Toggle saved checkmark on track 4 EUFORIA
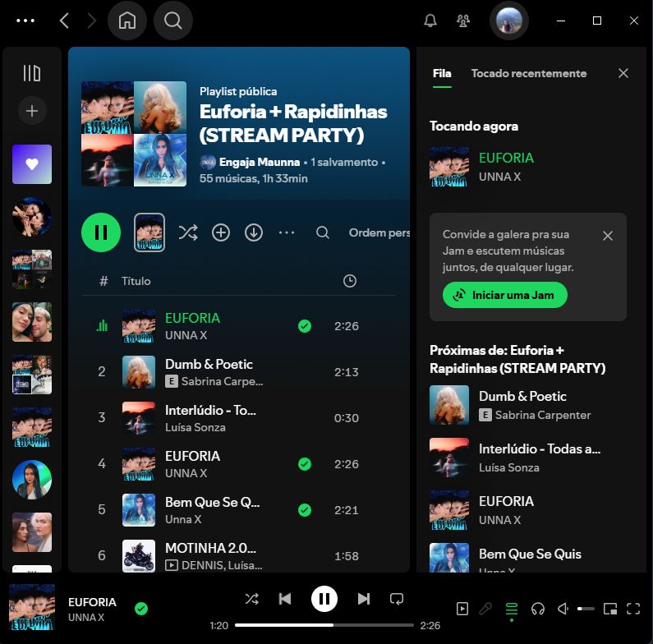653x644 pixels. 305,463
